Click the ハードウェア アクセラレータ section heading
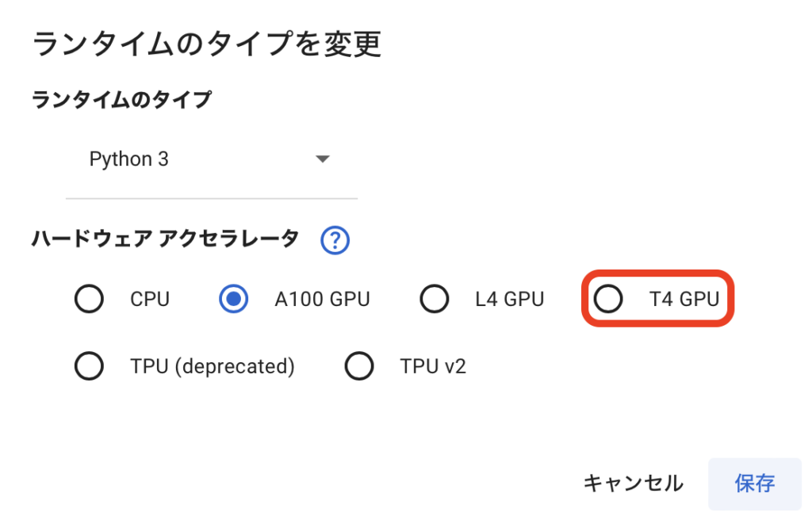 165,238
